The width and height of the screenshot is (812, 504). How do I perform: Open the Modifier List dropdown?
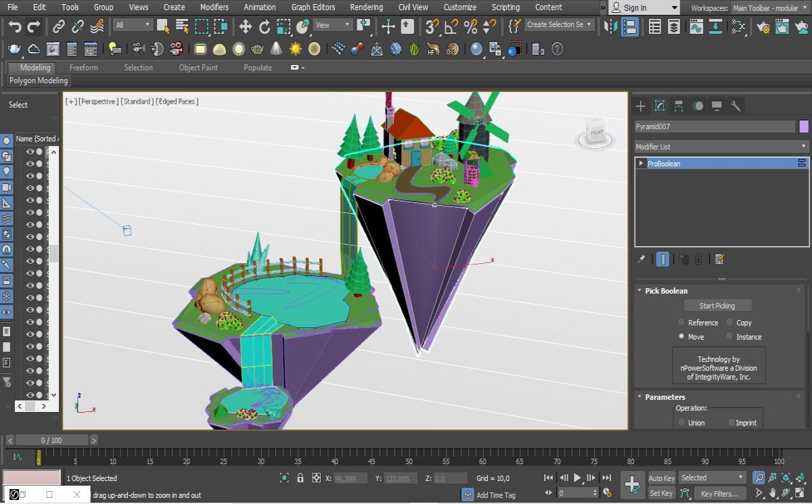(x=721, y=146)
